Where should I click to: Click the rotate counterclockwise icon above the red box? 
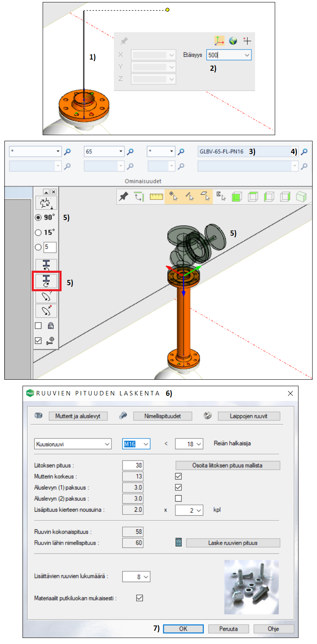click(46, 265)
